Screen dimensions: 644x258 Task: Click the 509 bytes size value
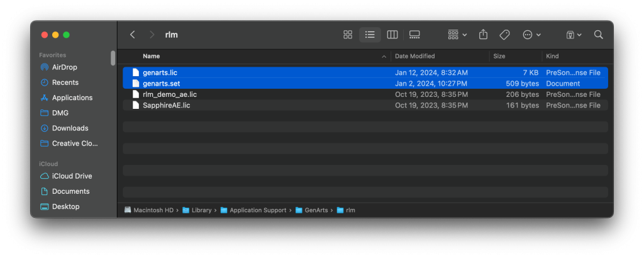523,84
